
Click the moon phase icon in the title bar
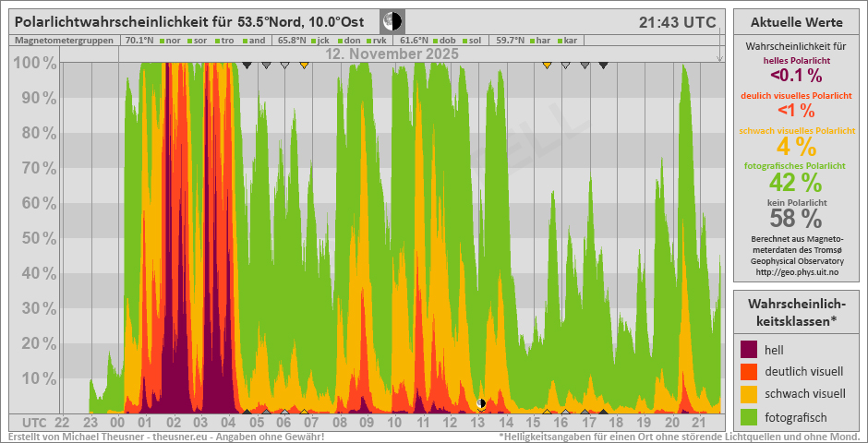pos(392,21)
